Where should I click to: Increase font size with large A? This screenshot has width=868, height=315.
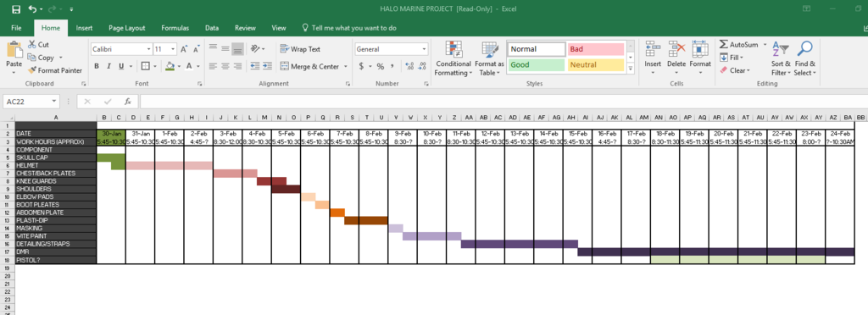coord(184,49)
